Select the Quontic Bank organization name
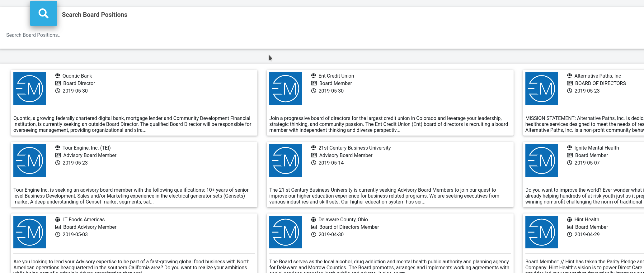This screenshot has width=644, height=273. tap(77, 76)
